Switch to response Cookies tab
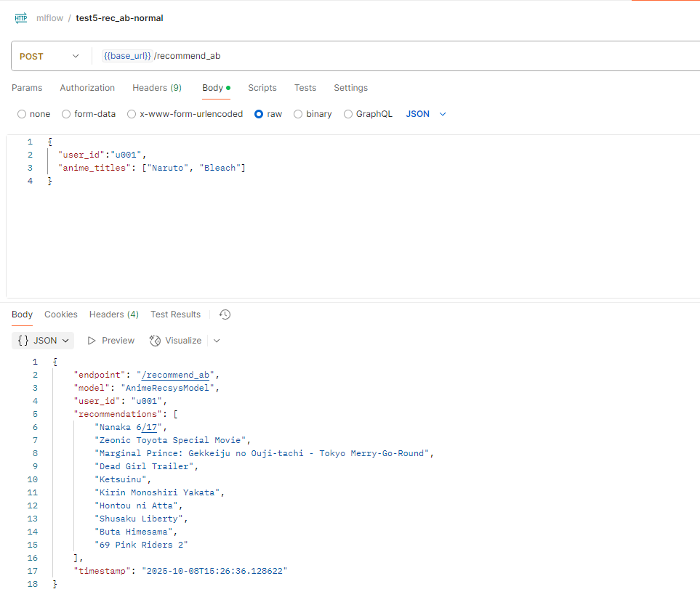 [x=61, y=314]
